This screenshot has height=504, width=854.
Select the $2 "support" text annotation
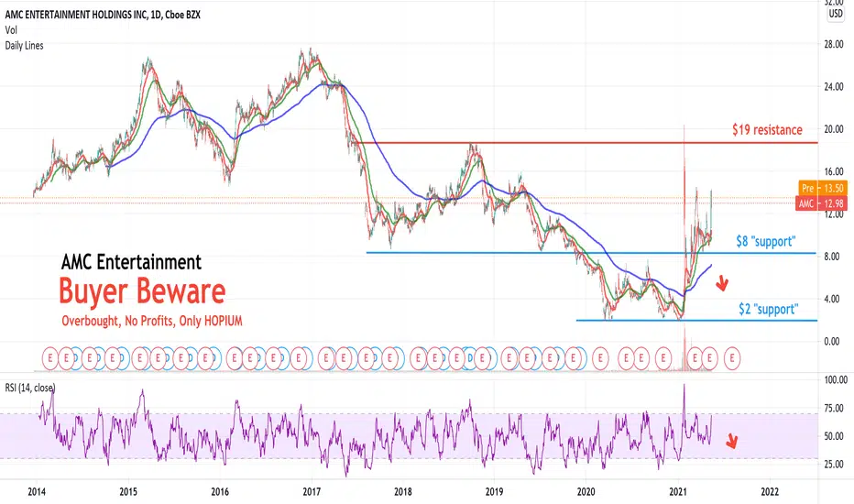(769, 309)
